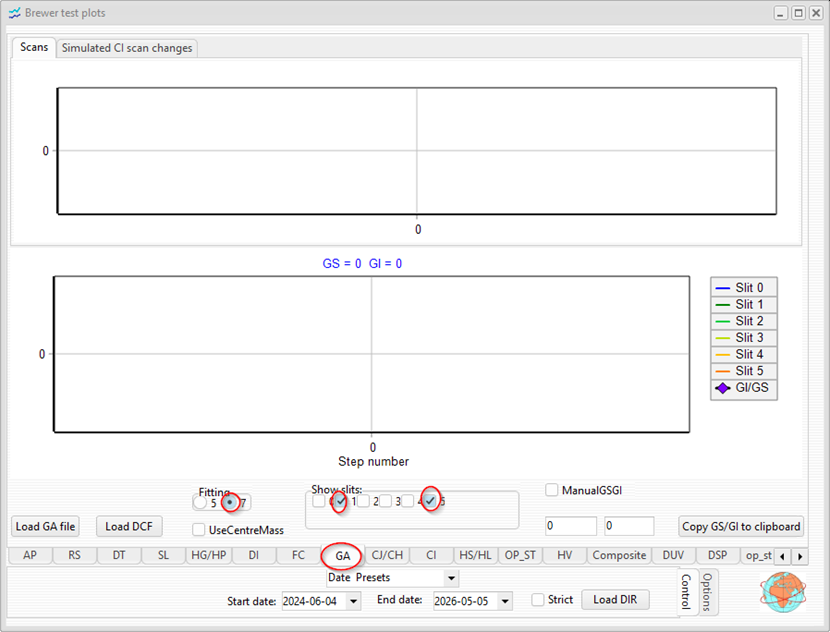Click the Load DIR button
The height and width of the screenshot is (632, 830).
point(615,600)
